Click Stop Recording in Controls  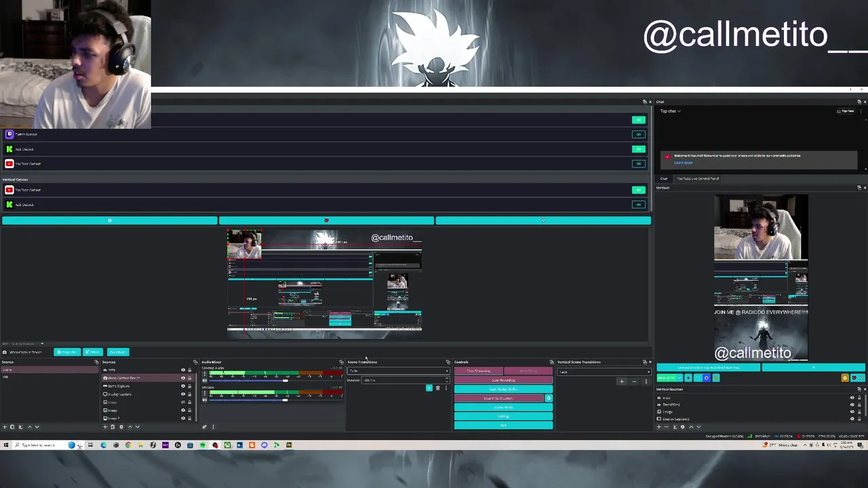[x=503, y=380]
